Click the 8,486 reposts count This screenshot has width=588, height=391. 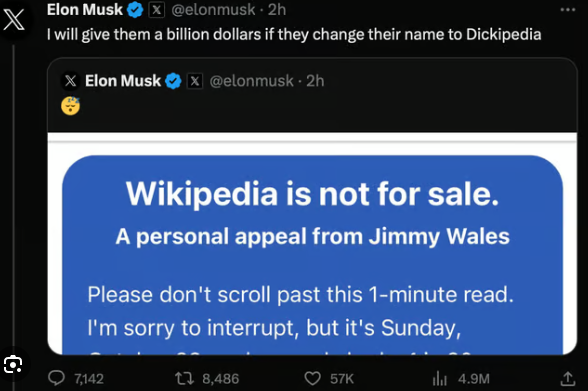coord(220,379)
